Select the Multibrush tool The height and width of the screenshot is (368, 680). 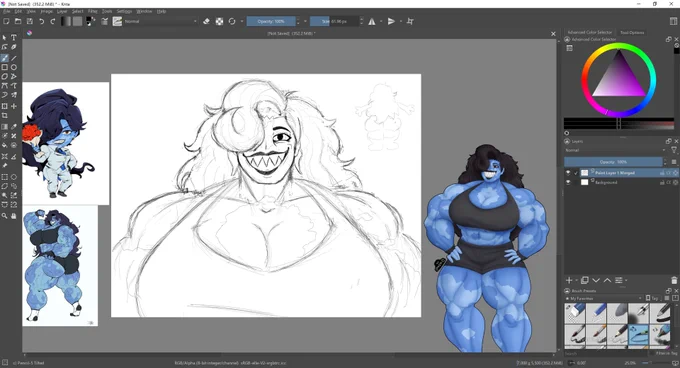[x=14, y=94]
